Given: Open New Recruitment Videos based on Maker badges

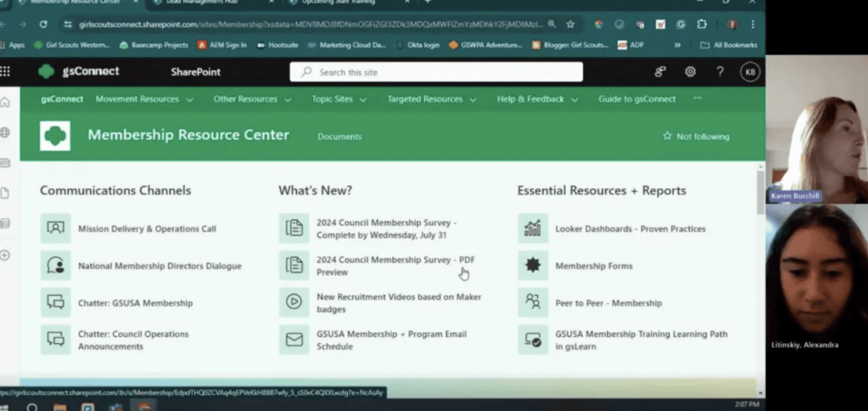Looking at the screenshot, I should pos(398,303).
